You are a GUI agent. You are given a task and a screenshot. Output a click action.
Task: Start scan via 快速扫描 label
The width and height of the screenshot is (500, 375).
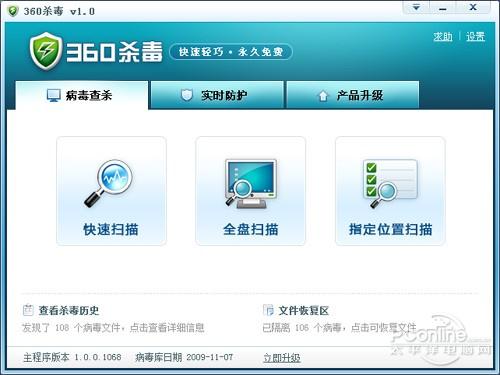tap(111, 229)
